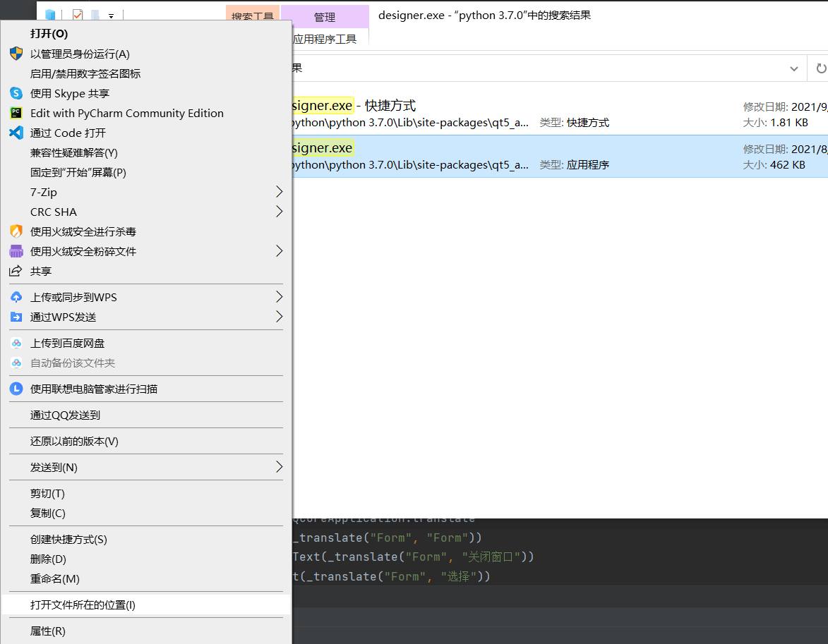Switch to the 管理 ribbon tab
This screenshot has height=644, width=828.
point(325,17)
